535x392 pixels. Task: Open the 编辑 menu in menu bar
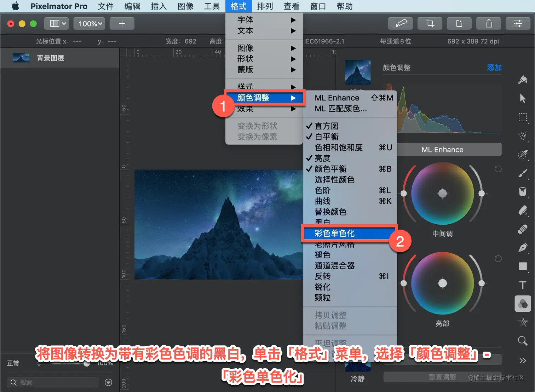pyautogui.click(x=132, y=6)
